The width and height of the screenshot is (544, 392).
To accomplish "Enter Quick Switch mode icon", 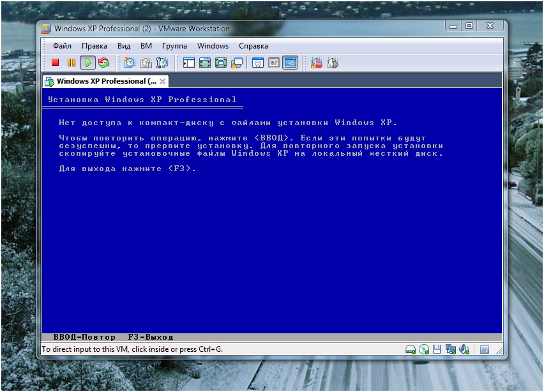I will [x=221, y=63].
